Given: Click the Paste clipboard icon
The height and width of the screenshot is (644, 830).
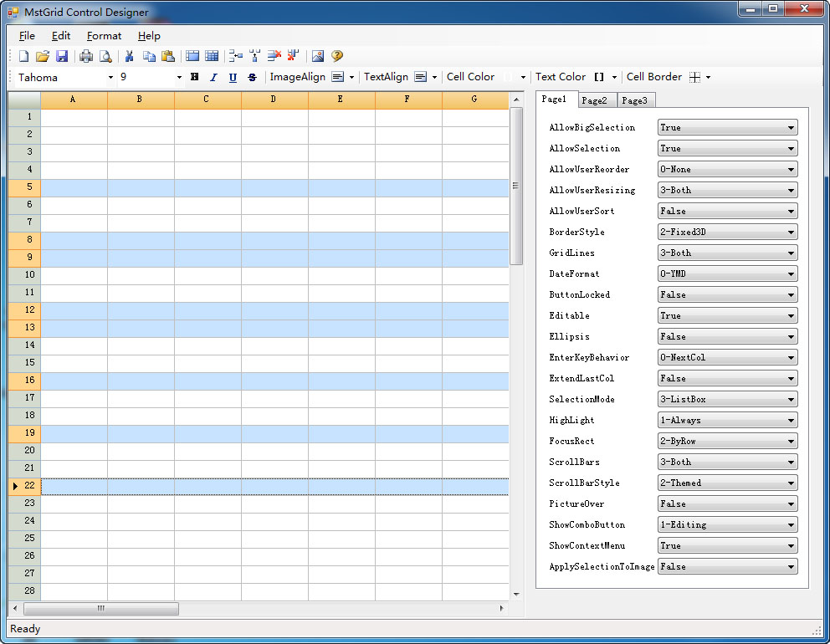Looking at the screenshot, I should (x=168, y=56).
